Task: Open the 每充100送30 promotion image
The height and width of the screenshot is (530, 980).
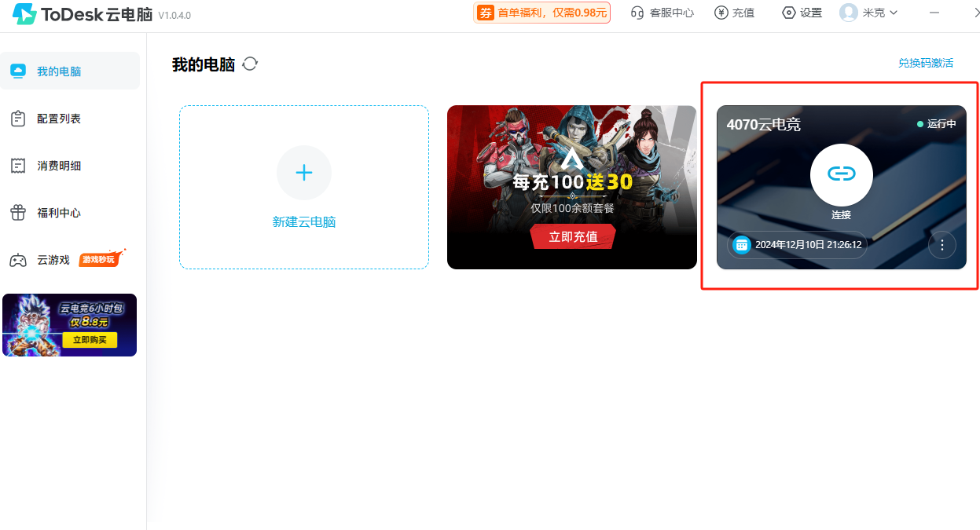Action: coord(572,187)
